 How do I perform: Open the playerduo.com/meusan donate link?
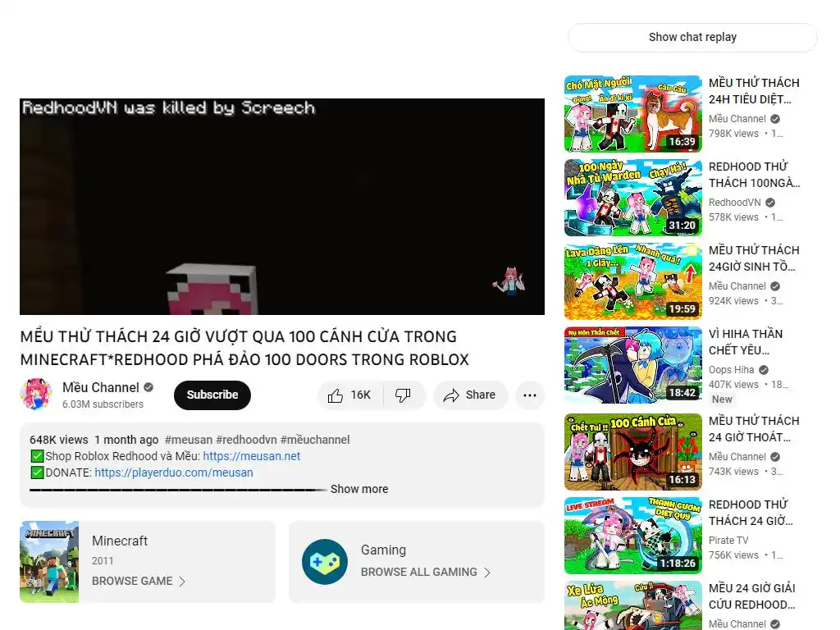point(174,472)
